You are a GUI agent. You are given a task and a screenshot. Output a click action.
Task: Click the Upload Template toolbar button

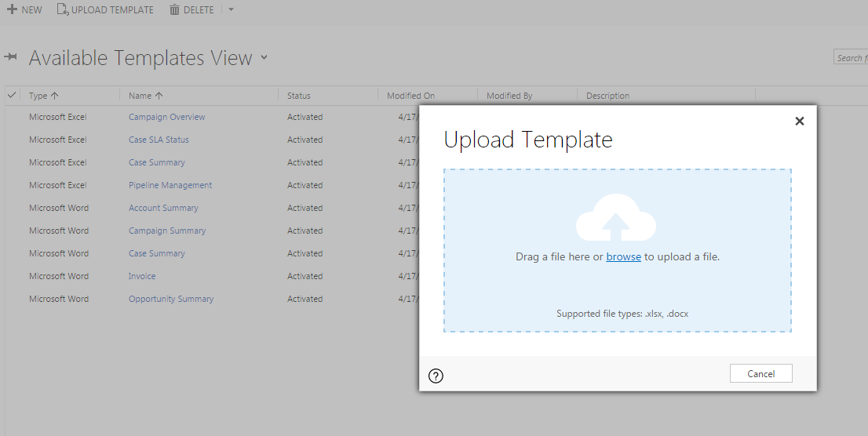[x=105, y=9]
